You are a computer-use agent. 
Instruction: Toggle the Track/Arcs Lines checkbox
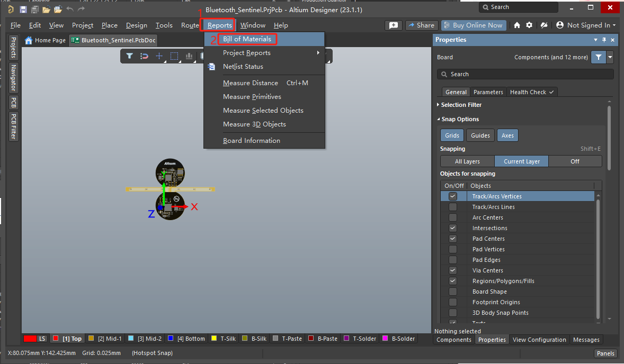coord(453,207)
